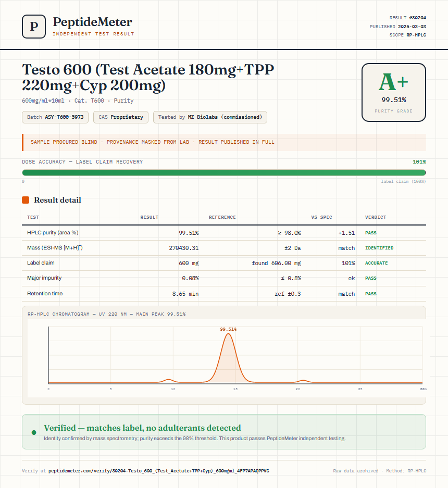Viewport: 448px width, 488px height.
Task: Click the ACCURATE verdict label
Action: pos(377,263)
